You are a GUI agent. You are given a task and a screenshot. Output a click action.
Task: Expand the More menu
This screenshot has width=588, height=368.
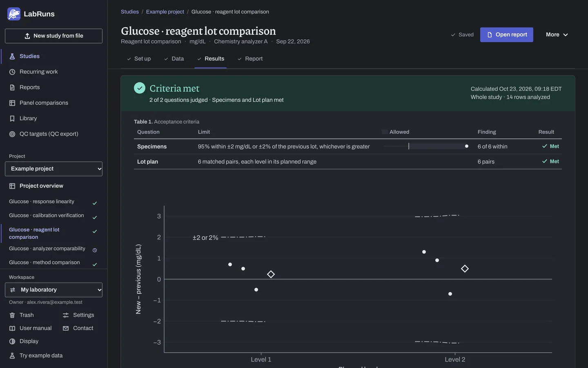click(557, 35)
